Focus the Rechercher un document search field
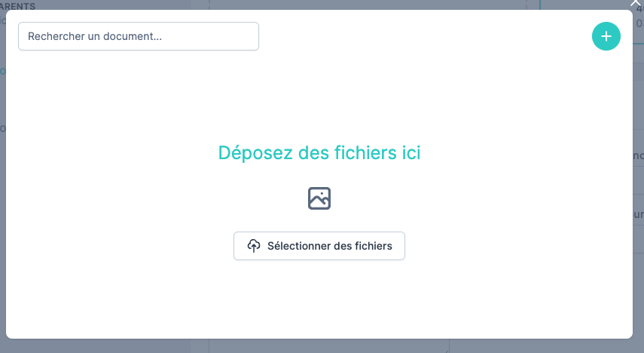The width and height of the screenshot is (644, 353). [139, 36]
